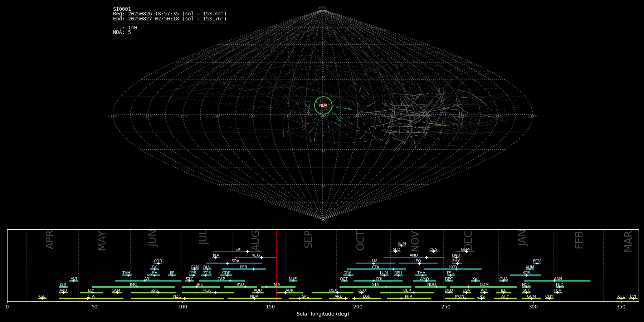Click the '...: 140' count entry
This screenshot has height=322, width=644.
click(125, 28)
